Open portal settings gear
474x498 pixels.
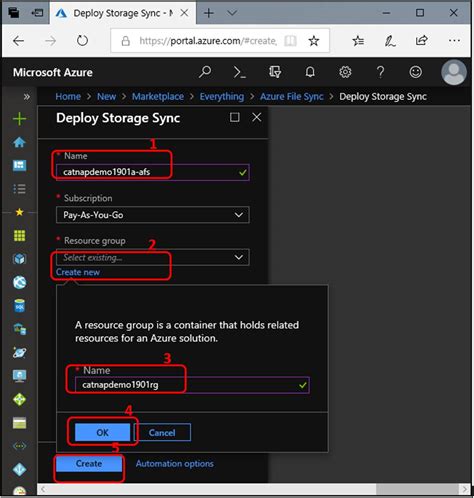click(x=345, y=72)
